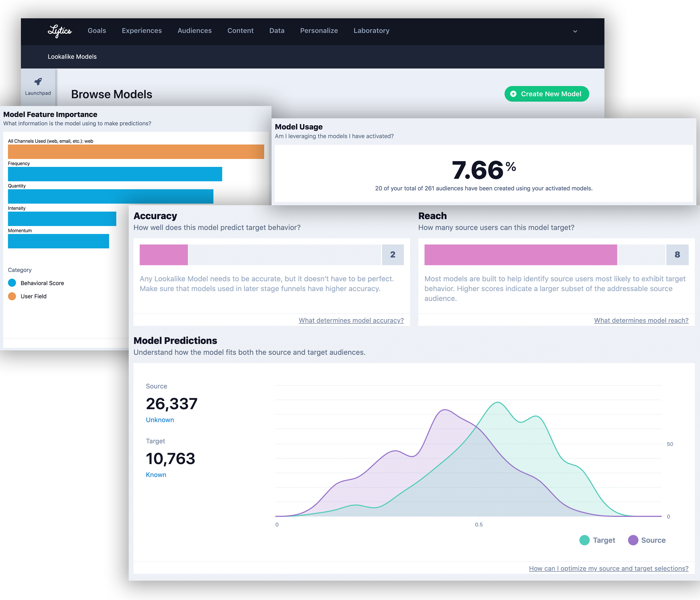700x600 pixels.
Task: Click the Behavioral Score legend dot
Action: (x=12, y=283)
